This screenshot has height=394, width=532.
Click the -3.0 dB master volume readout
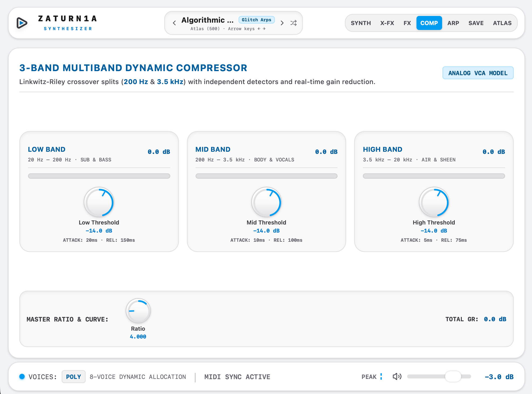[x=499, y=377]
